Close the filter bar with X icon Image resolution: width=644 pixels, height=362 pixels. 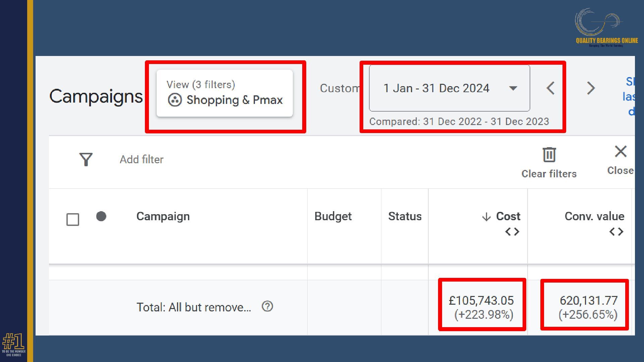coord(621,152)
